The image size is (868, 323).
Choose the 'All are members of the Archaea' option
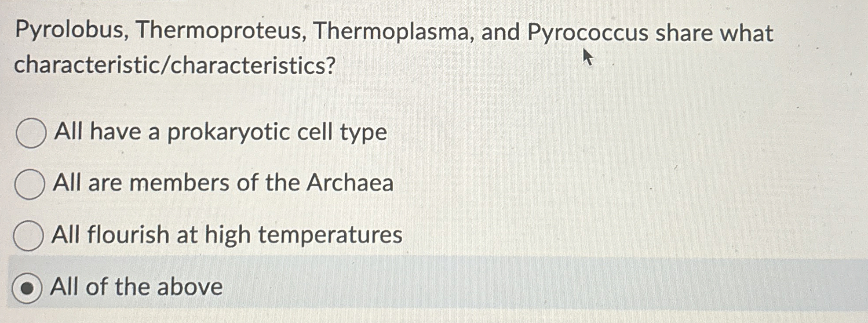[x=29, y=185]
